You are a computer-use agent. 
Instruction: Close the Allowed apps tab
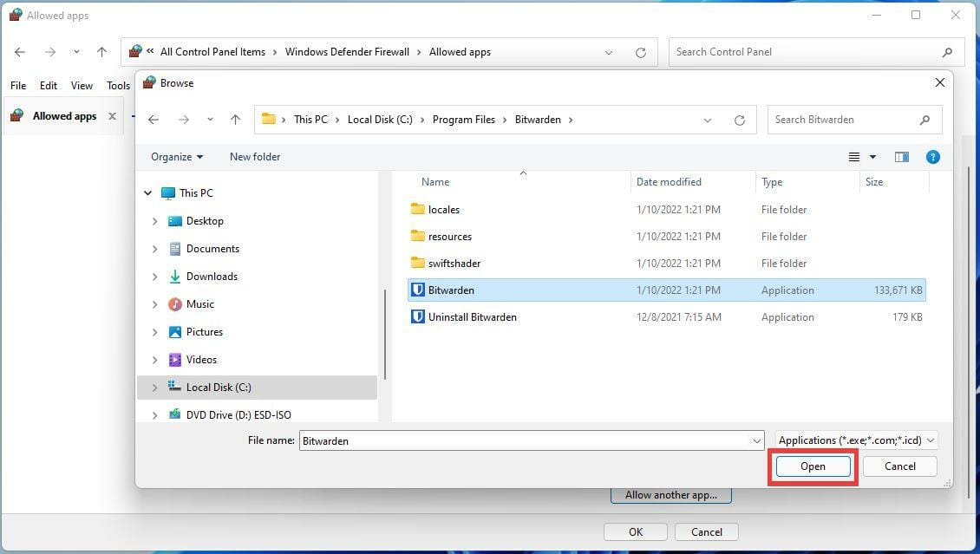(x=112, y=116)
